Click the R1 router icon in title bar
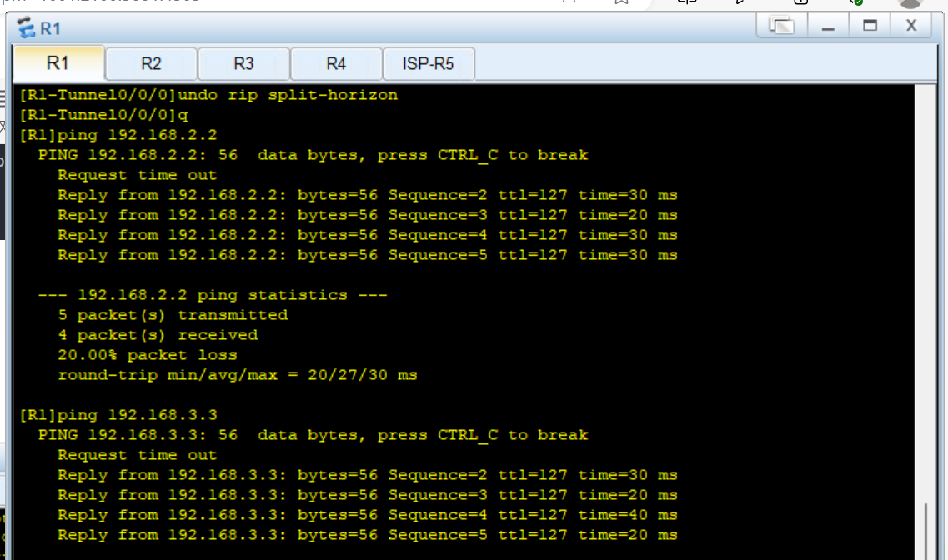 26,27
